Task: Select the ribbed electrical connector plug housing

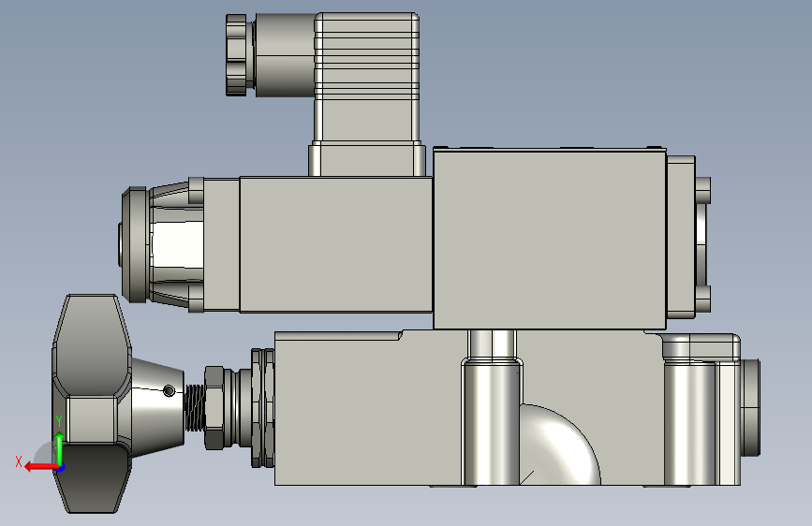Action: [x=366, y=78]
